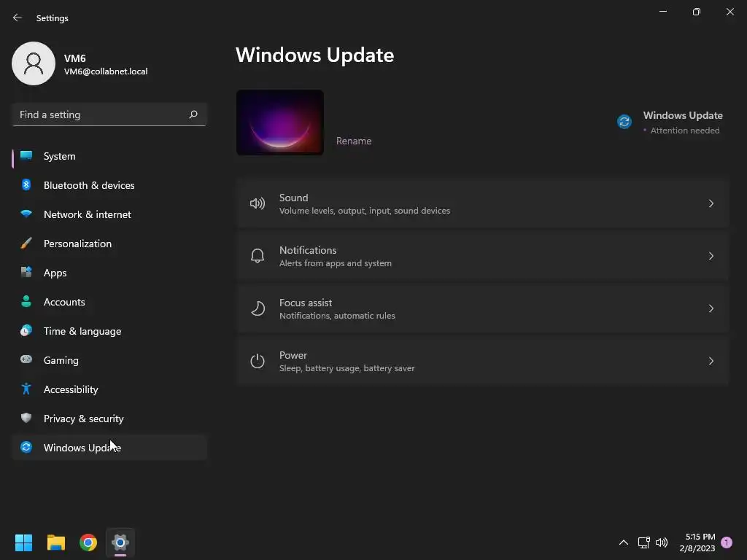This screenshot has height=560, width=747.
Task: Click the Settings gear on the taskbar
Action: [x=120, y=542]
